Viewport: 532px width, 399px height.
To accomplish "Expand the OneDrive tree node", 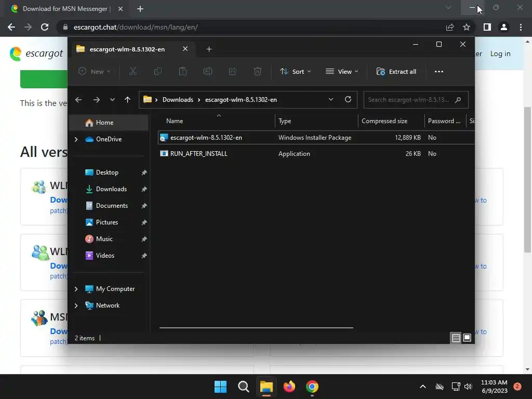I will 76,139.
